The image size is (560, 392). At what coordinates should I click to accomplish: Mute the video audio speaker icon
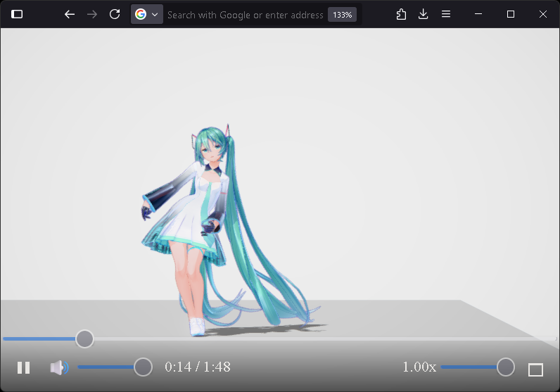59,367
